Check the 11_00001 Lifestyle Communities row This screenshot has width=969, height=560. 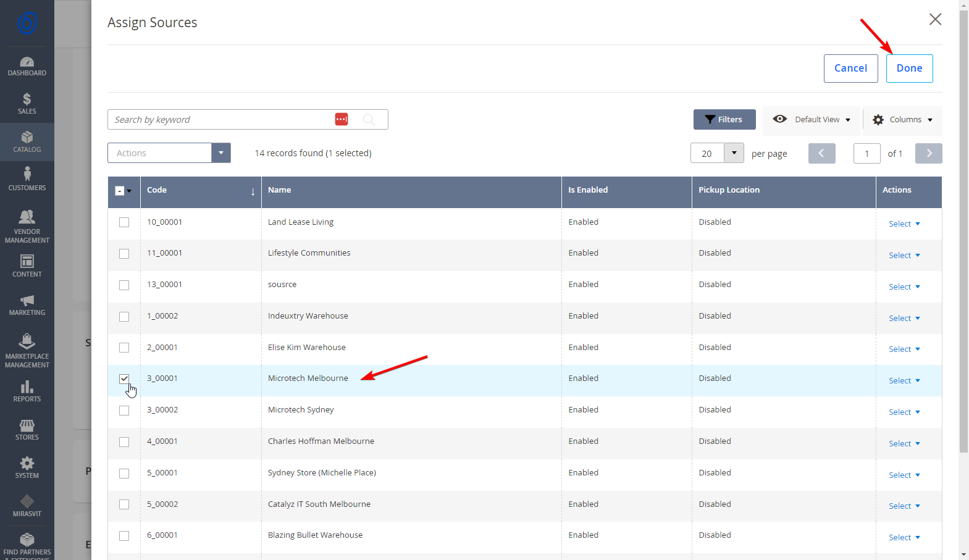pos(124,254)
